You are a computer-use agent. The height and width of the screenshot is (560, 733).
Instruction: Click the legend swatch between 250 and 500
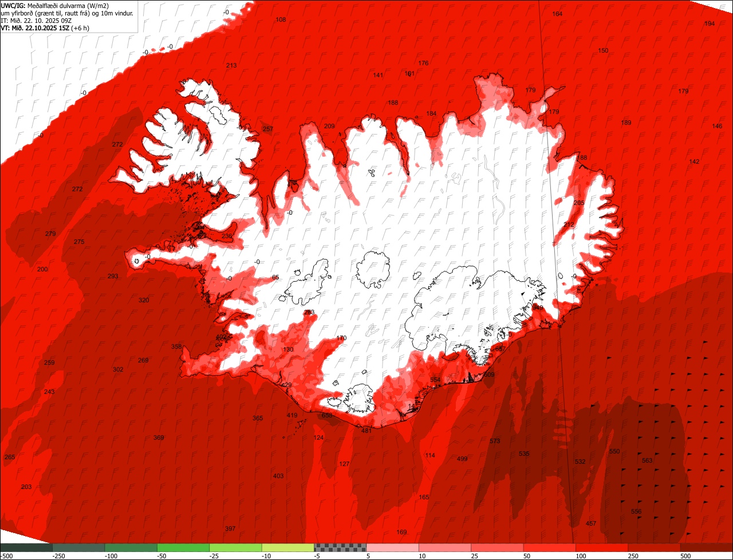click(655, 547)
